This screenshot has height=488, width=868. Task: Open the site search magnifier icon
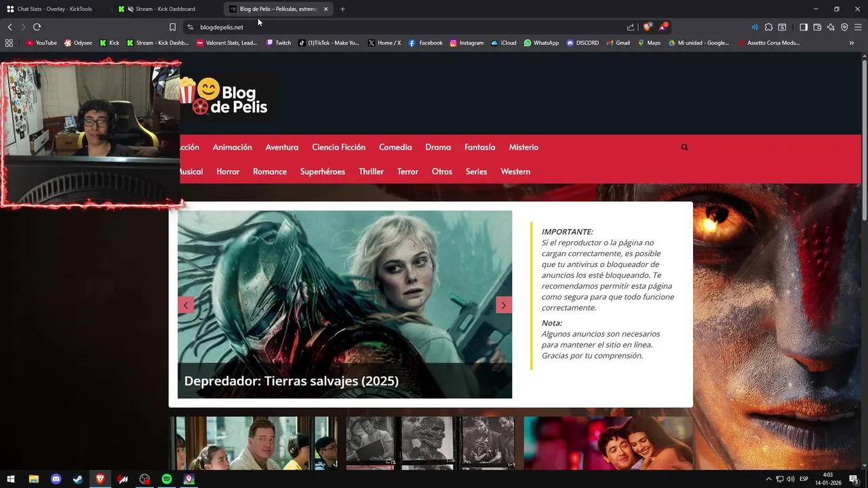tap(684, 147)
